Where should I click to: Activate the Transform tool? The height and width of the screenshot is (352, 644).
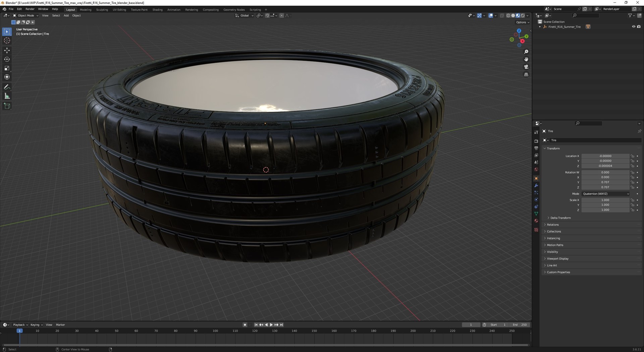pyautogui.click(x=7, y=77)
